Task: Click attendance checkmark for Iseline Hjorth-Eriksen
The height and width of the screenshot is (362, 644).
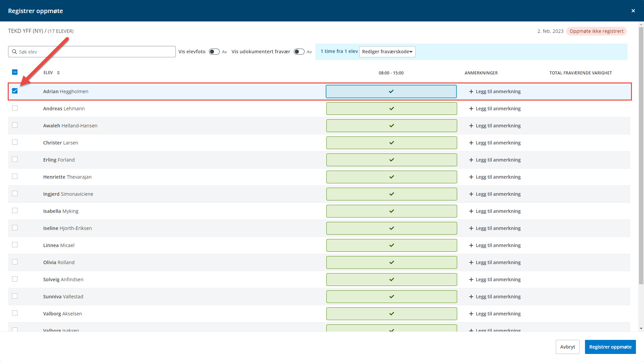Action: [x=391, y=228]
